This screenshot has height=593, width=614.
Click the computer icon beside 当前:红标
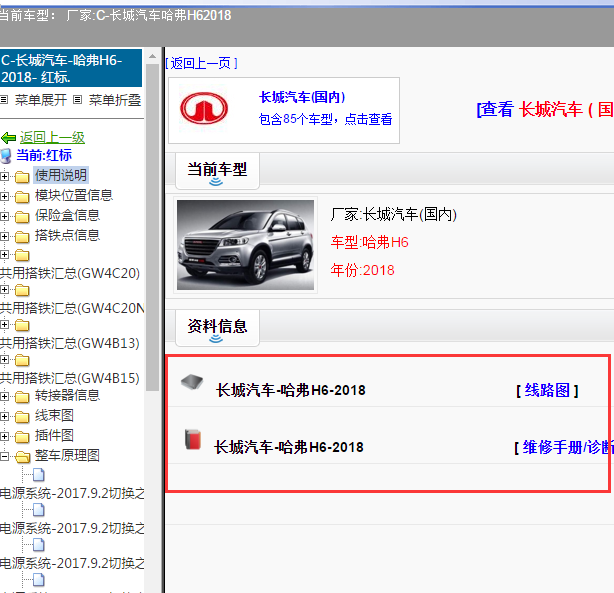tap(6, 156)
